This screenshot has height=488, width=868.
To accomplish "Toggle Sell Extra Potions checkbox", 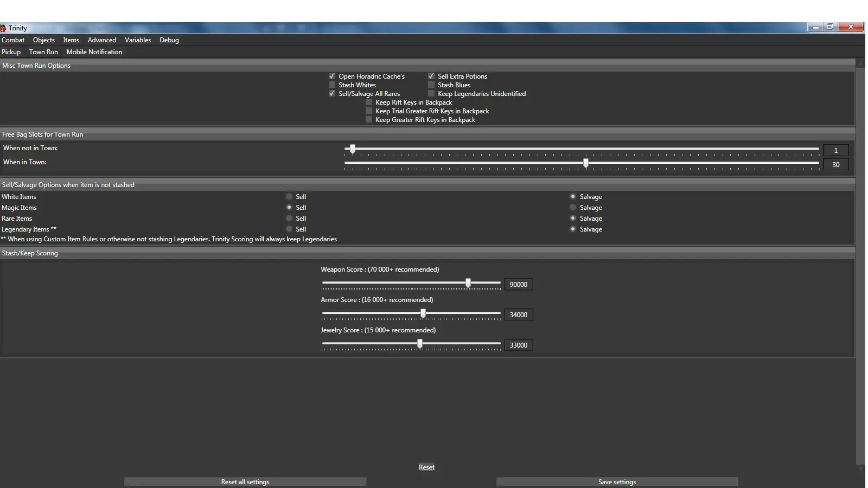I will (x=431, y=76).
